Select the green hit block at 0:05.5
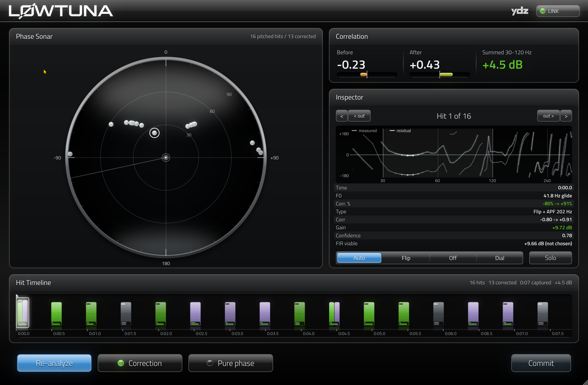 [x=404, y=314]
